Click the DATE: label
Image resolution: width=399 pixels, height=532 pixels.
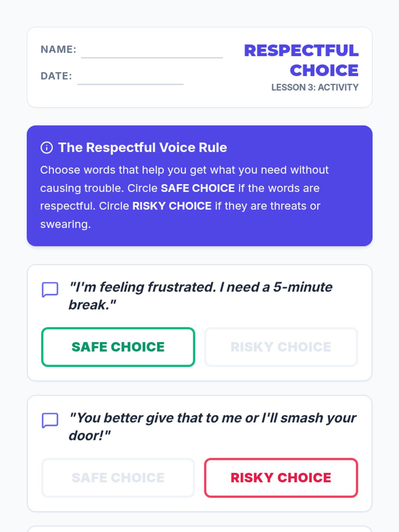point(56,76)
